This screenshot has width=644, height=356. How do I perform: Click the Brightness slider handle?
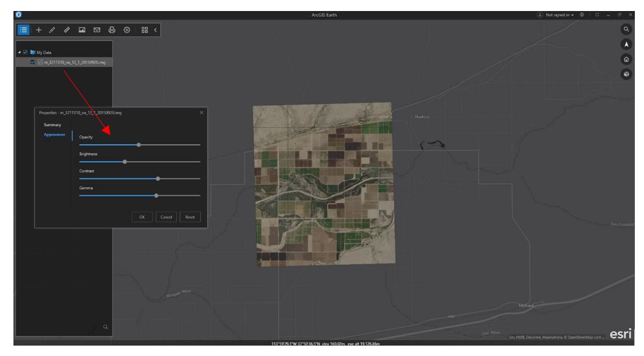(x=125, y=162)
